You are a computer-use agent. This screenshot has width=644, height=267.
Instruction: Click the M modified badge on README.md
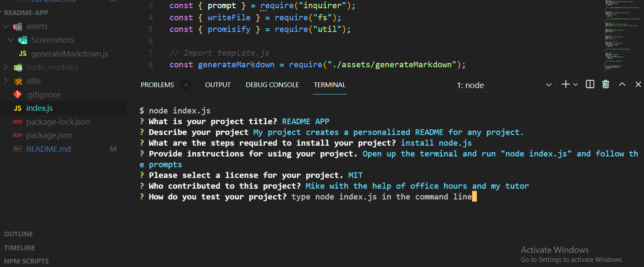point(113,149)
